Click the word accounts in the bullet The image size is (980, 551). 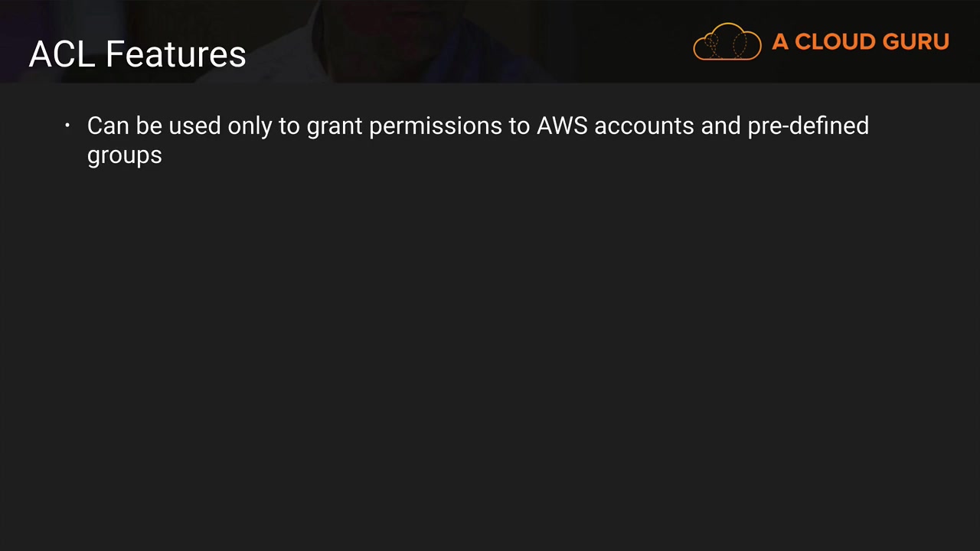pyautogui.click(x=644, y=126)
